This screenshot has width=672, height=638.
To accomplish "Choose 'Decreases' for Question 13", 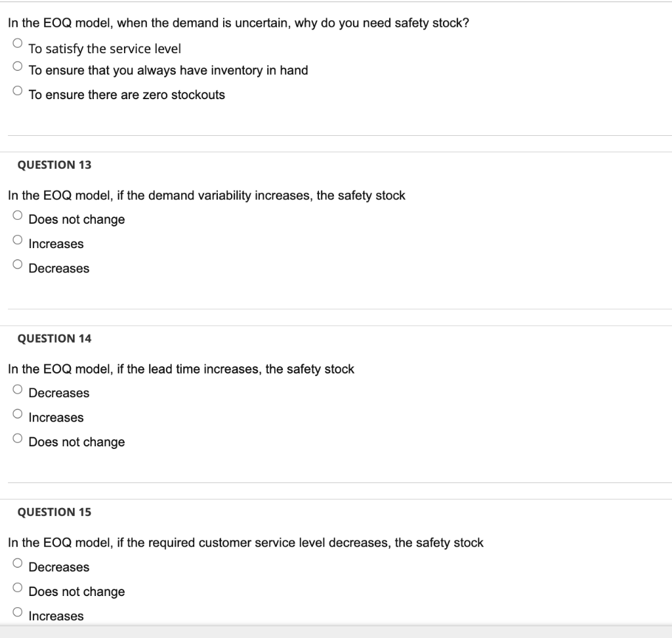I will pyautogui.click(x=17, y=264).
